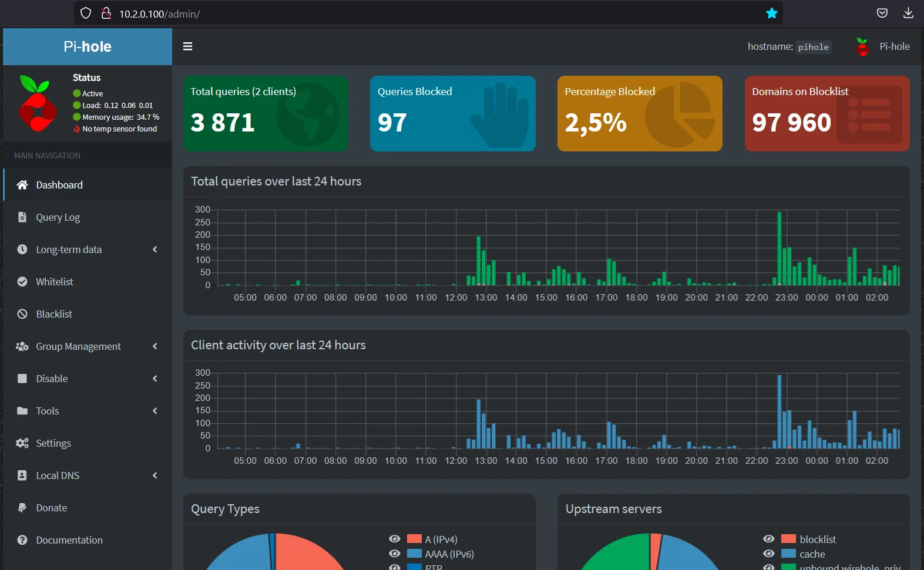Open the Tools menu item
This screenshot has height=570, width=924.
pyautogui.click(x=88, y=411)
